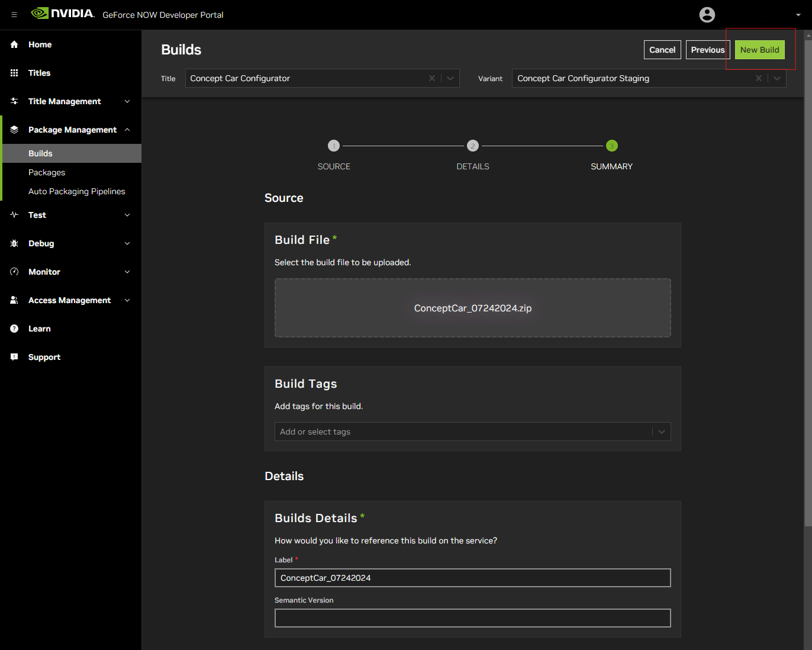Click the Learn question mark icon

coord(14,329)
